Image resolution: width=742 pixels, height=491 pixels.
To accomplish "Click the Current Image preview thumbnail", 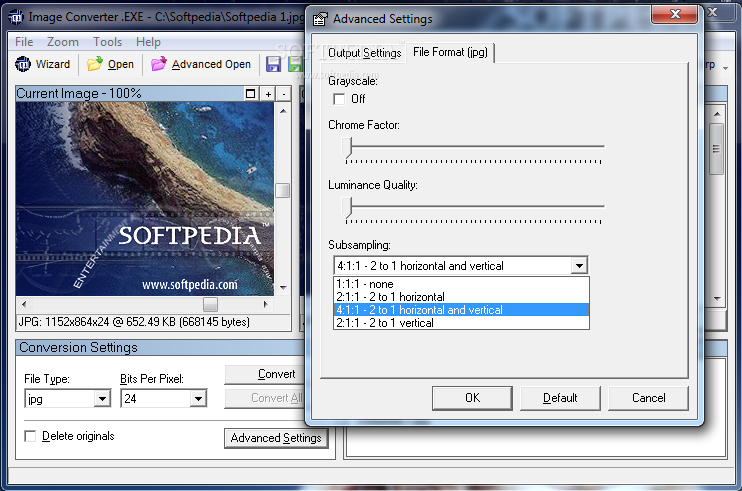I will [x=145, y=199].
